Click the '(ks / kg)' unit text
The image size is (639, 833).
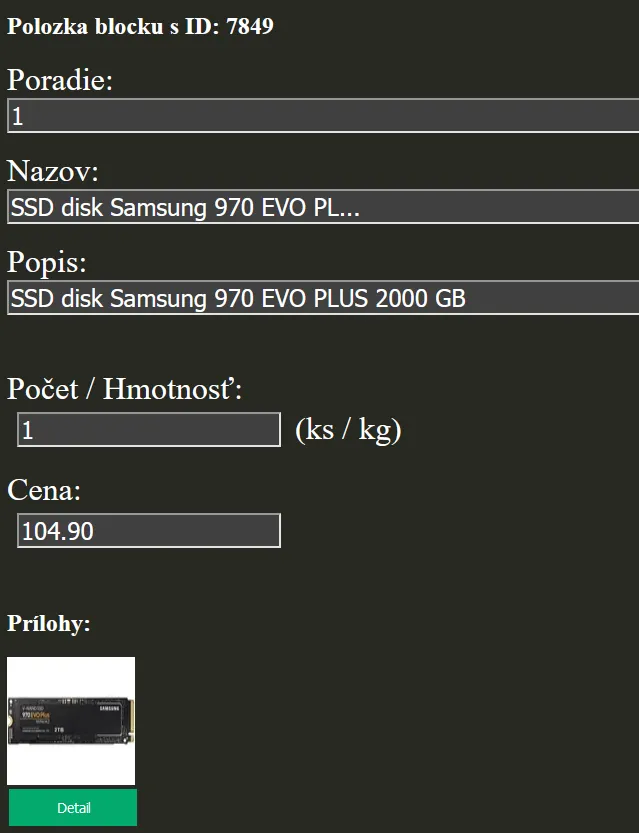tap(348, 430)
